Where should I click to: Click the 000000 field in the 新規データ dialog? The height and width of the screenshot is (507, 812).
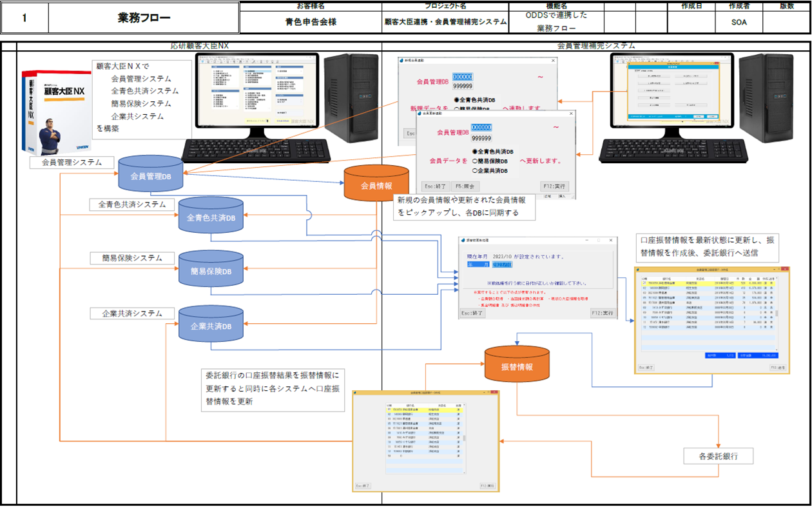click(463, 76)
